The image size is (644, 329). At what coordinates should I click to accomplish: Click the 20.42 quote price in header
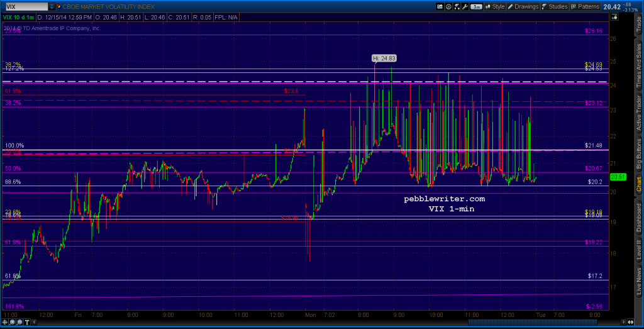pyautogui.click(x=612, y=6)
